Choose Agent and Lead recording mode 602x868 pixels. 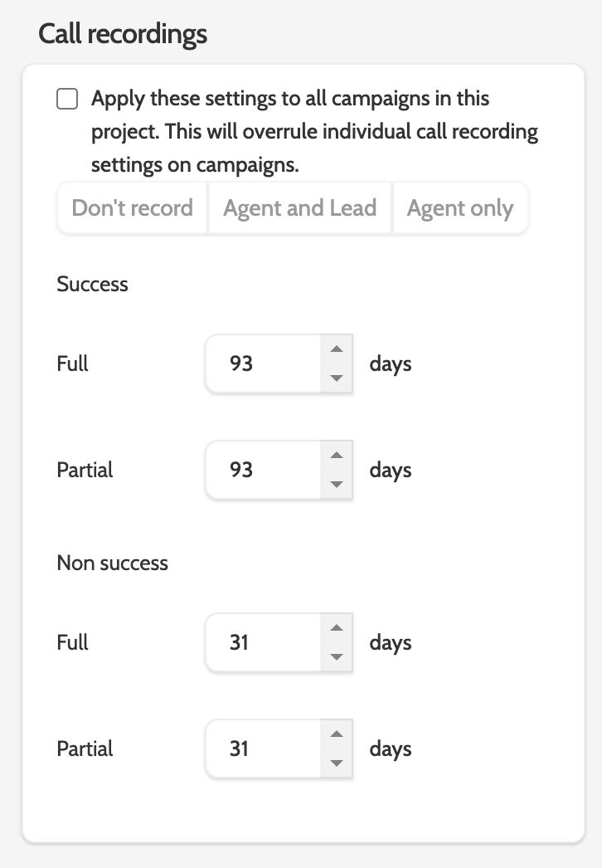pyautogui.click(x=299, y=208)
